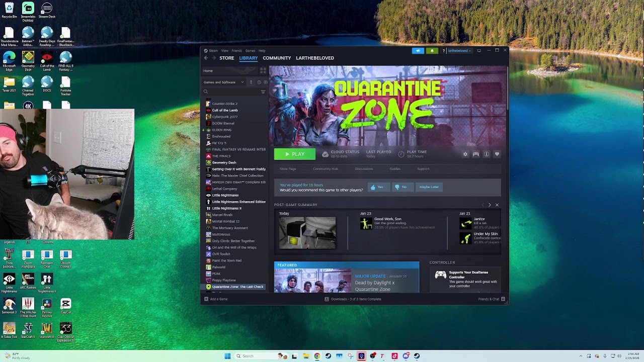Open larthebeloved account dropdown
This screenshot has width=644, height=362.
459,50
